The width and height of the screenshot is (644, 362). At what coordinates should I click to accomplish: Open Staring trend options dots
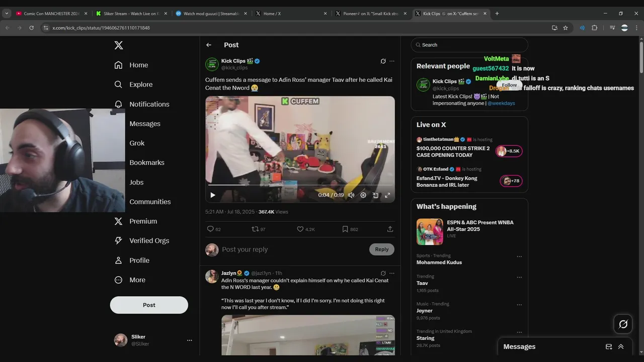tap(519, 333)
